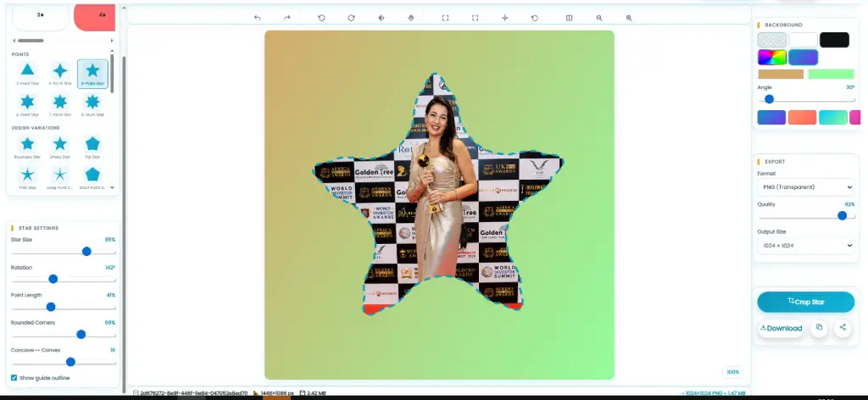Pick the Sharp Star design variation

point(60,147)
